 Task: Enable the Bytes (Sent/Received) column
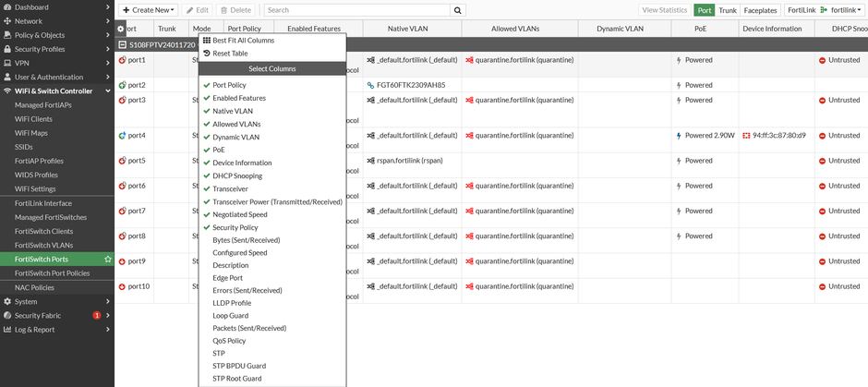coord(246,240)
